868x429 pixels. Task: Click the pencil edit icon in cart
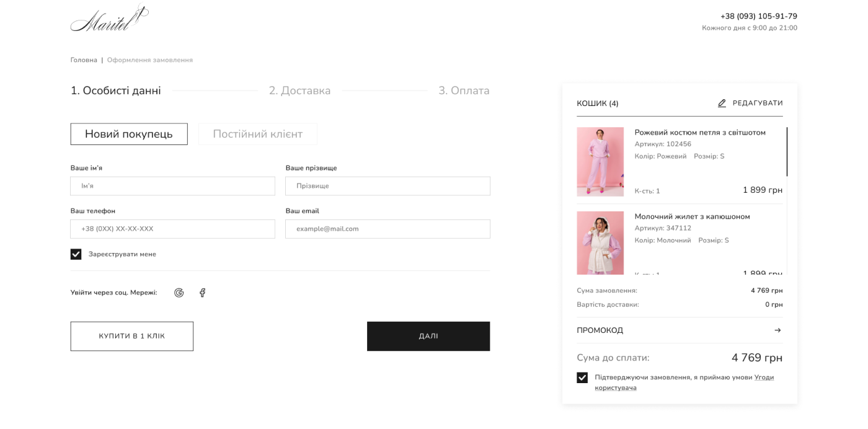[x=722, y=104]
